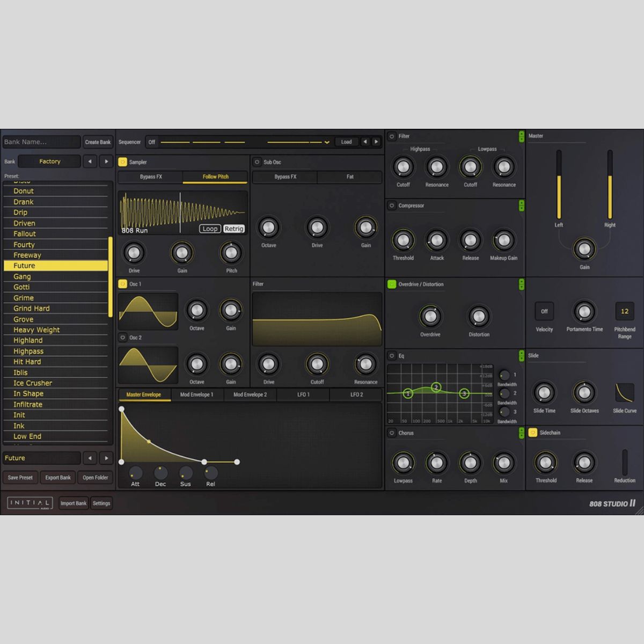
Task: Click the Save Preset button
Action: [x=20, y=478]
